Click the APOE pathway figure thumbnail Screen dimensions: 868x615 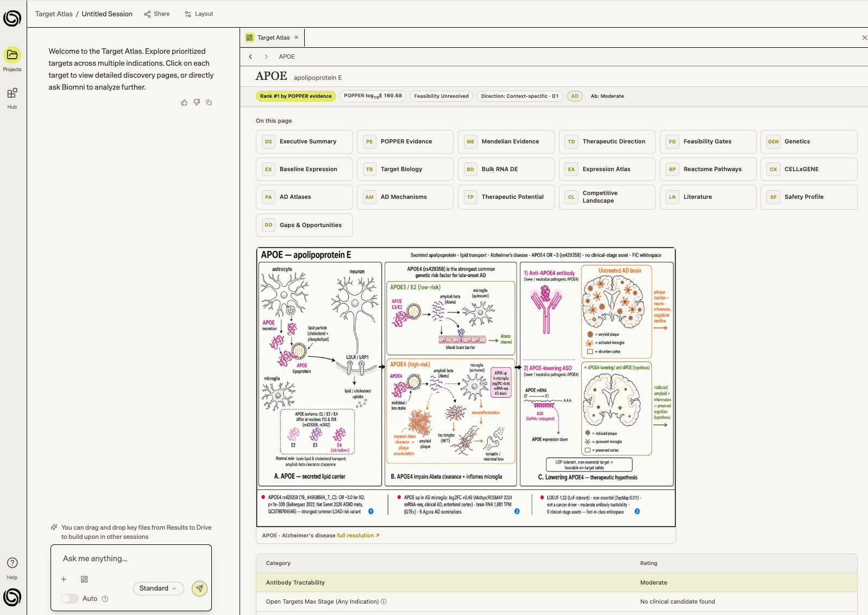pos(466,387)
